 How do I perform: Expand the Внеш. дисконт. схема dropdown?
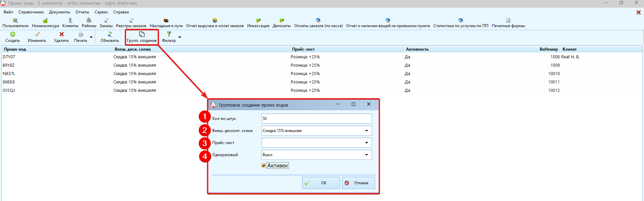[x=366, y=131]
